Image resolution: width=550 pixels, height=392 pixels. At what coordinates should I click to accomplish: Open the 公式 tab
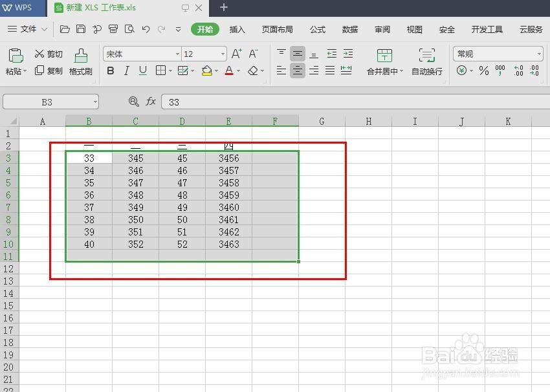[x=318, y=30]
